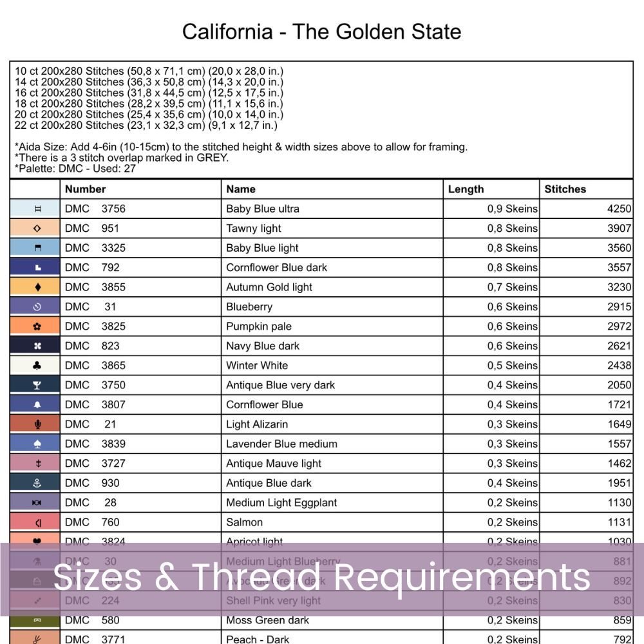This screenshot has height=644, width=644.
Task: Select the club symbol beside Winter White
Action: [37, 366]
